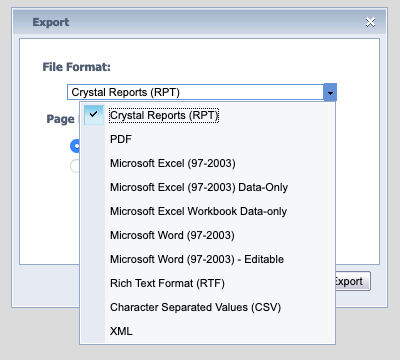
Task: Select Rich Text Format (RTF)
Action: (x=207, y=283)
